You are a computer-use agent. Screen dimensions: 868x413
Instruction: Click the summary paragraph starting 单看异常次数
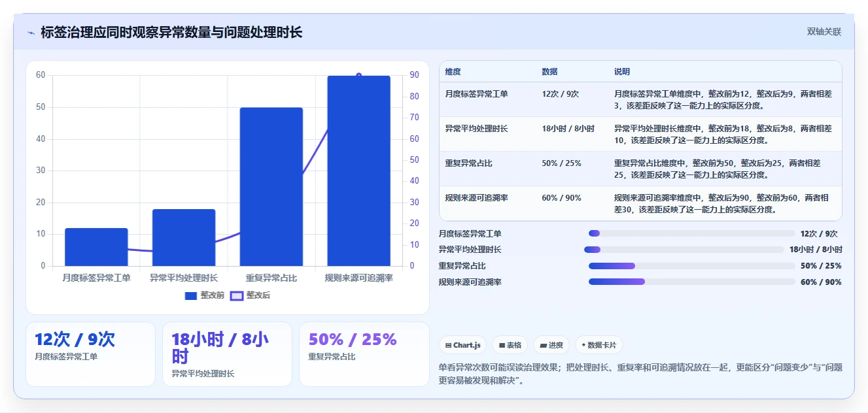pos(640,374)
